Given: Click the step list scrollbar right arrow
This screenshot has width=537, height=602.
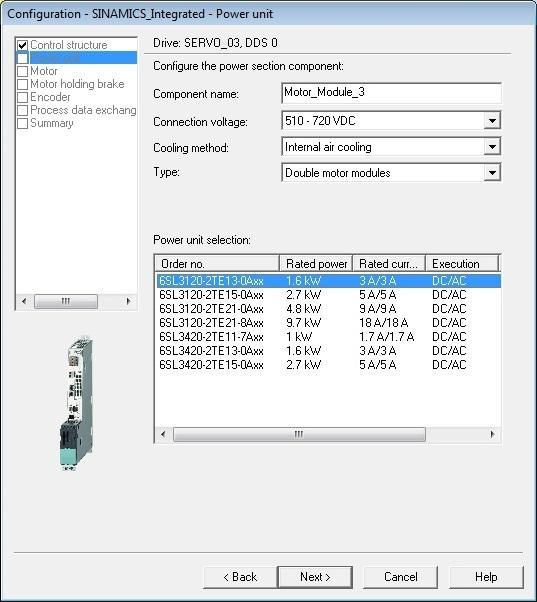Looking at the screenshot, I should click(x=128, y=301).
